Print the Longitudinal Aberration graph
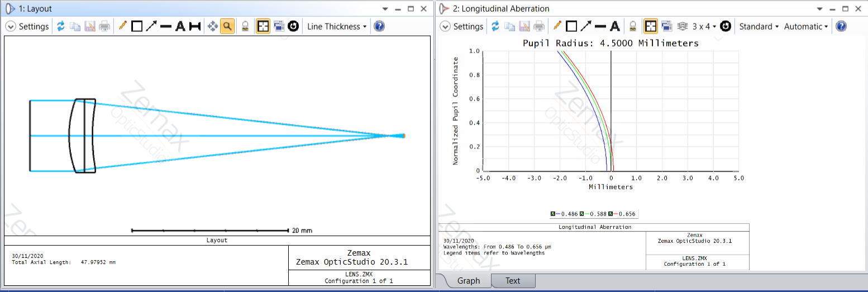Screen dimensions: 868x292 coord(538,26)
